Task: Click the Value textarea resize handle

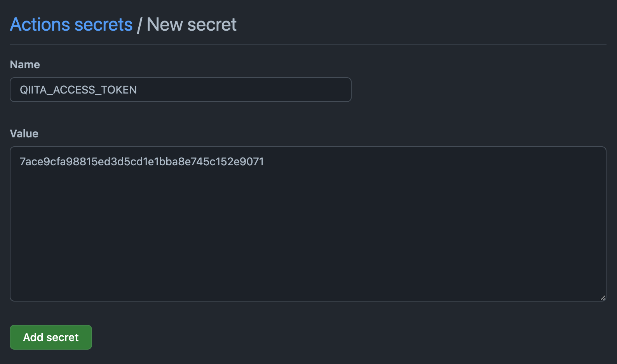Action: coord(603,298)
